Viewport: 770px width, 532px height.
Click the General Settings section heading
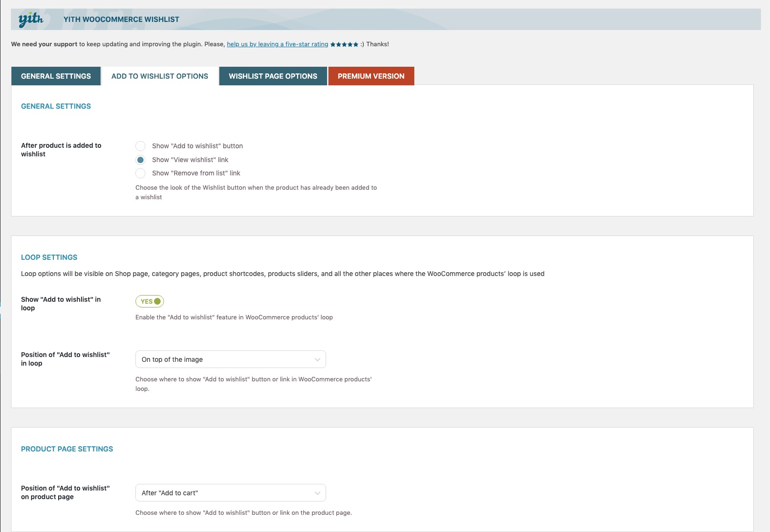(56, 106)
